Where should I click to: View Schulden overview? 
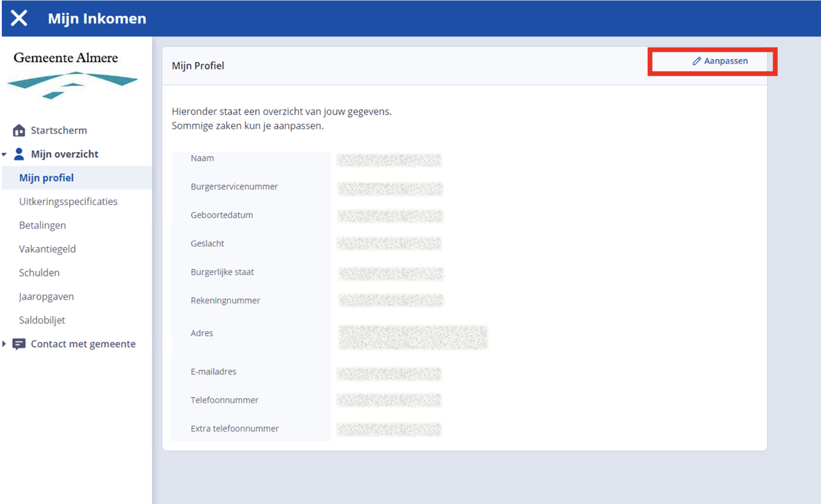[39, 273]
